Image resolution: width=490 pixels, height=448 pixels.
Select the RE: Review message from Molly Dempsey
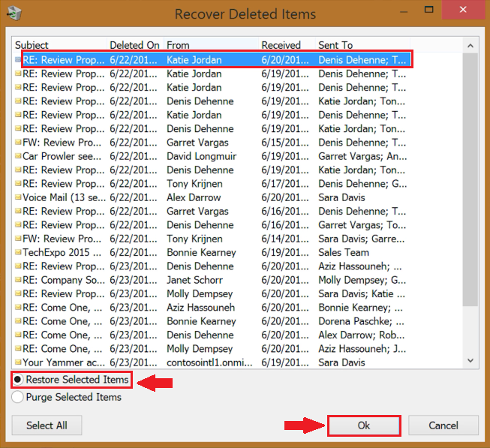212,293
